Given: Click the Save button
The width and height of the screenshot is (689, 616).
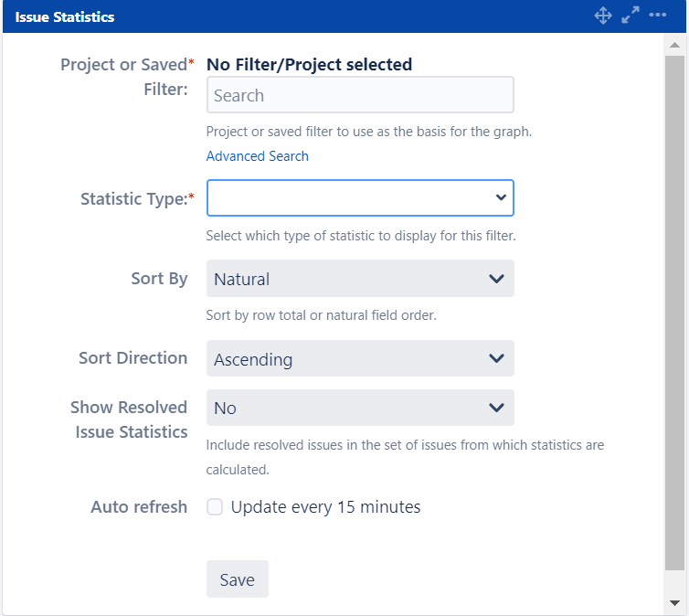Looking at the screenshot, I should point(238,579).
